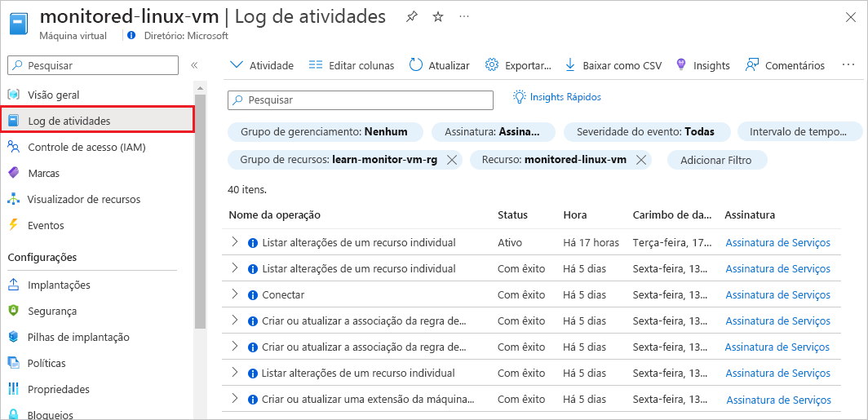The height and width of the screenshot is (420, 868).
Task: Open Insights lightbulb in toolbar
Action: (x=681, y=64)
